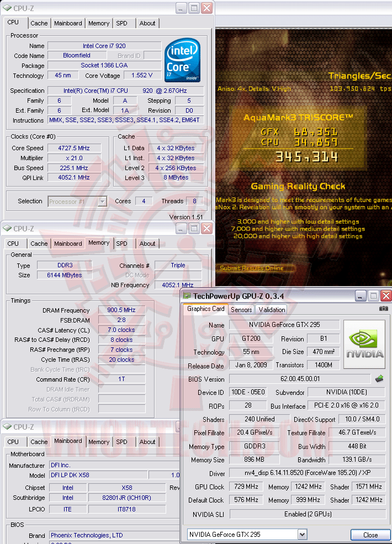Open the GPU selection dropdown in GPU-Z
This screenshot has height=544, width=392.
click(x=302, y=535)
